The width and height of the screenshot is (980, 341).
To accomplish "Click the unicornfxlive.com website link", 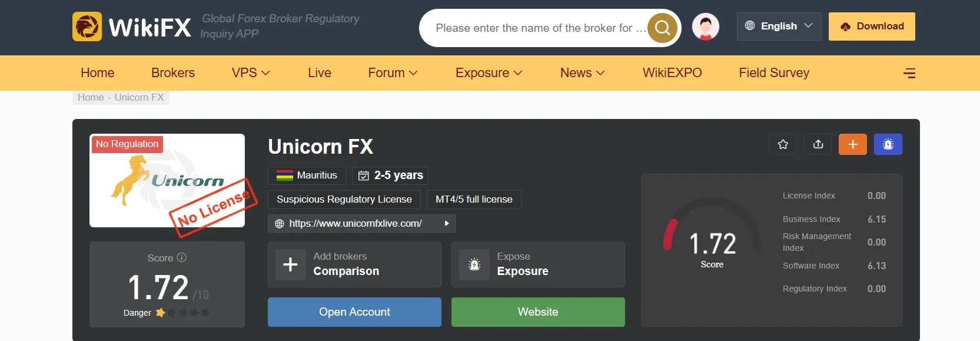I will coord(356,224).
